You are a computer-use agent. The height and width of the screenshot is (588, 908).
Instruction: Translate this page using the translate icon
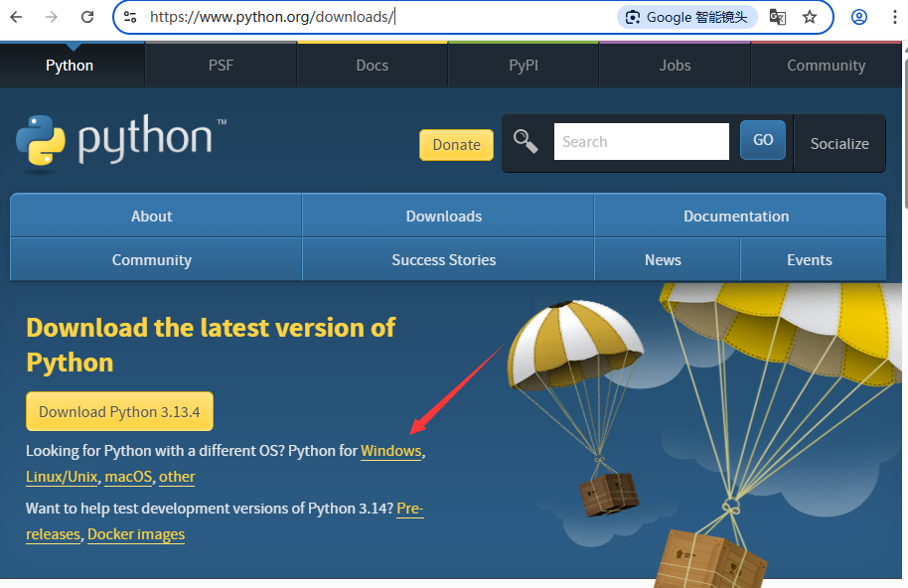click(x=777, y=16)
